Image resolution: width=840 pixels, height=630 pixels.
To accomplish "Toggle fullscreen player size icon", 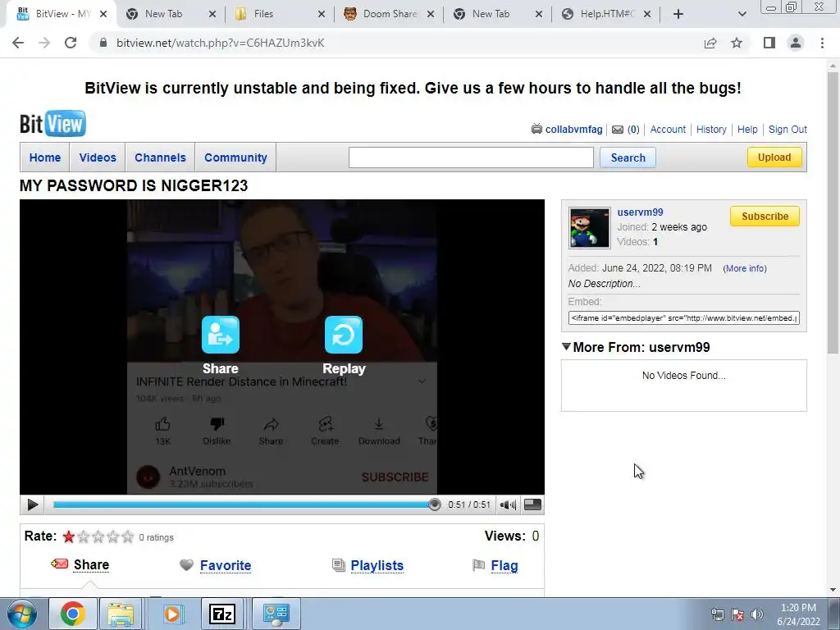I will (532, 504).
